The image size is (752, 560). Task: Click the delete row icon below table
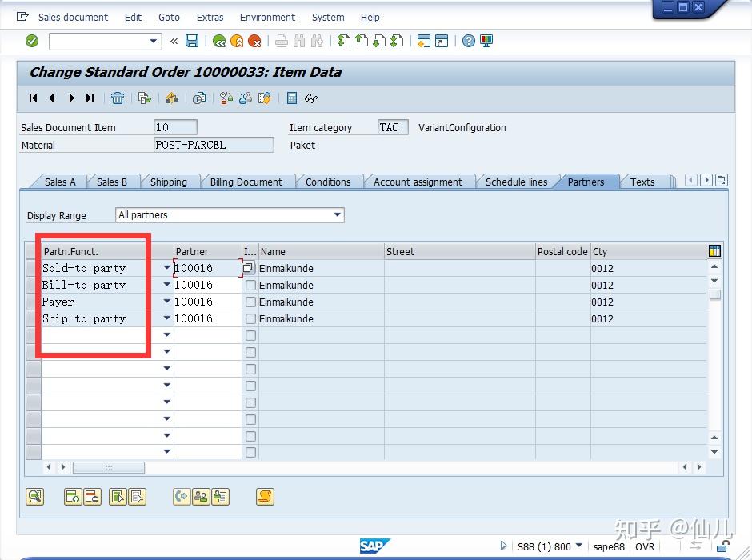tap(91, 497)
